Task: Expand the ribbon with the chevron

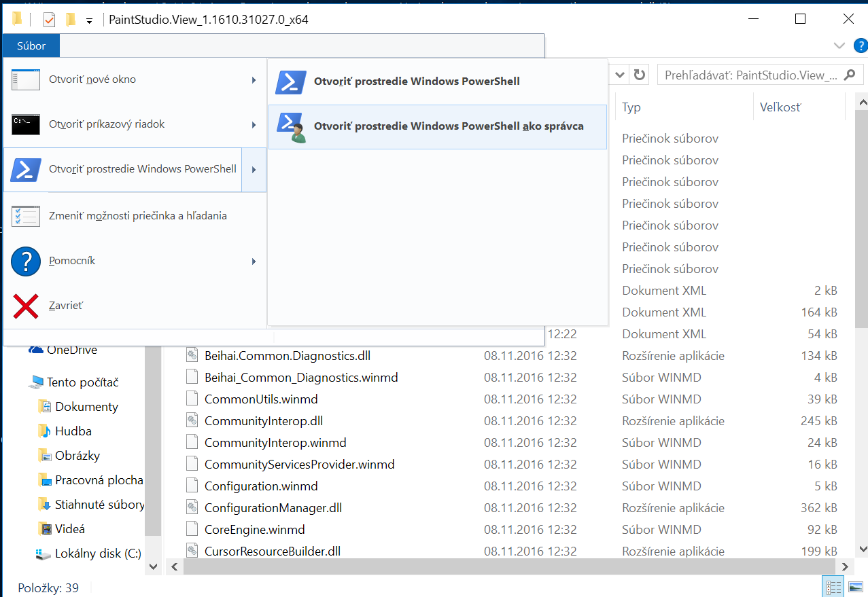Action: click(x=839, y=46)
